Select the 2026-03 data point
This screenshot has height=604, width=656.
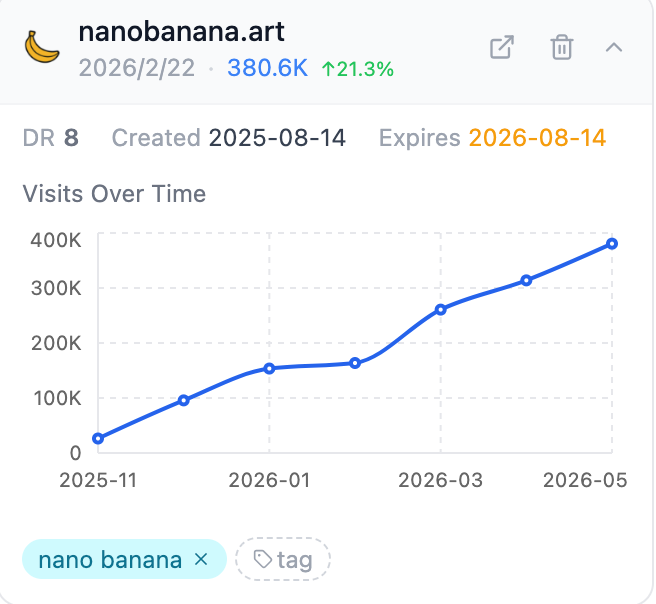441,310
